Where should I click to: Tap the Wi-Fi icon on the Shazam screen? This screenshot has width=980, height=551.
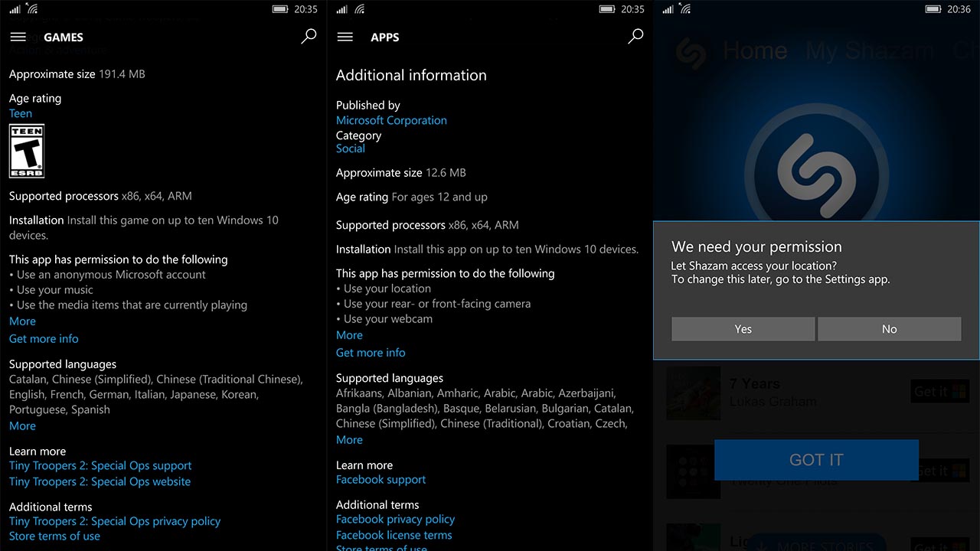coord(686,9)
